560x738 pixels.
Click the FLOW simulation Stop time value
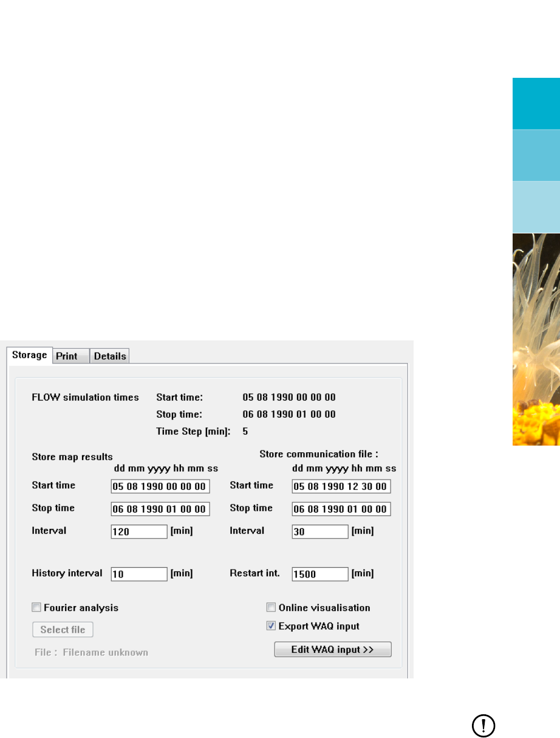click(289, 415)
